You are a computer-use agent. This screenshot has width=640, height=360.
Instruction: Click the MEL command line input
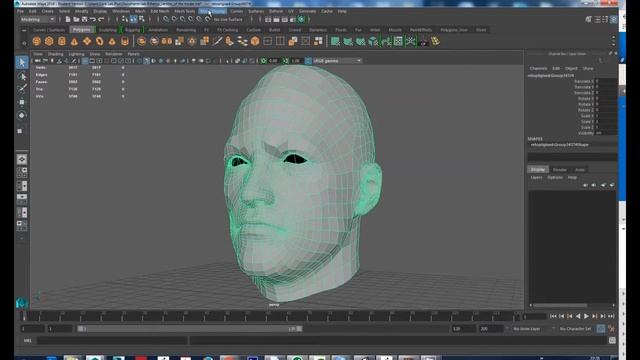112,340
